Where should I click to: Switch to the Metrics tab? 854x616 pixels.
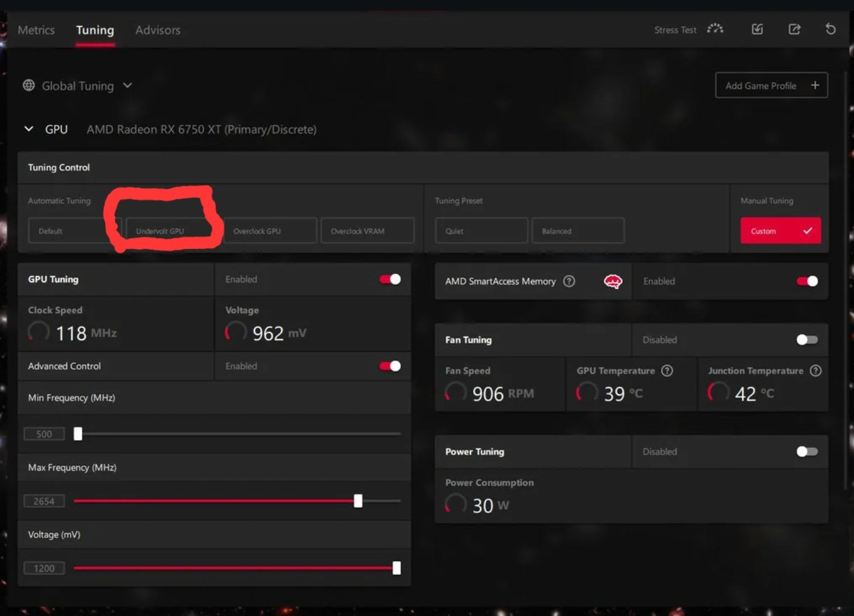pos(36,30)
